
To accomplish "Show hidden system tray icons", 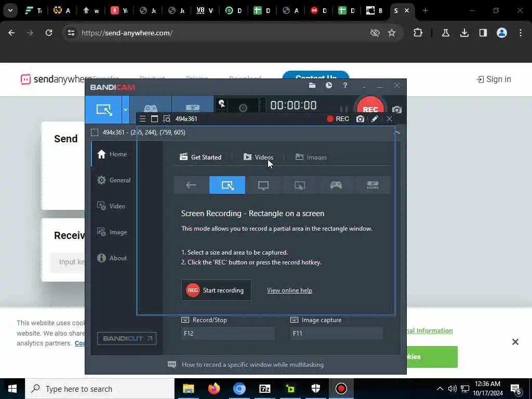I will 440,389.
